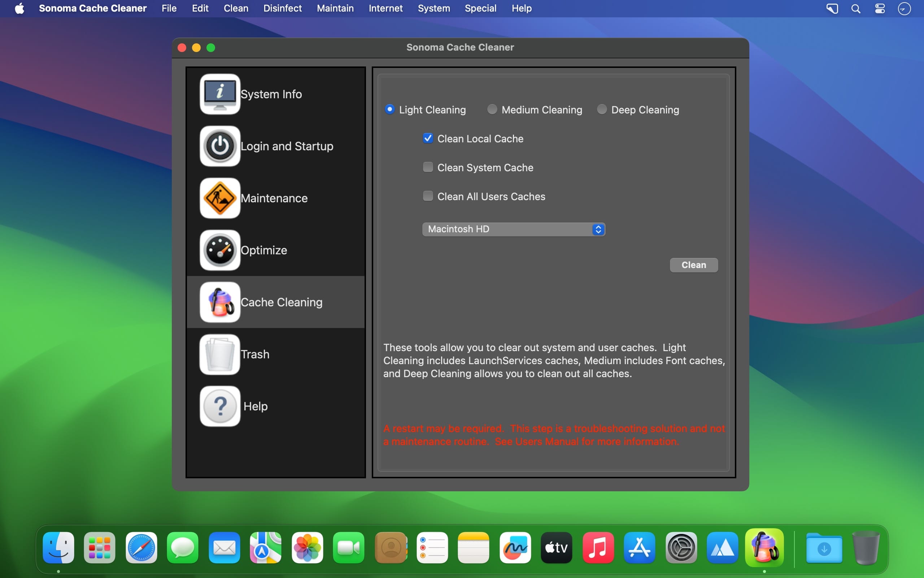Open the Disinfect menu
This screenshot has width=924, height=578.
(283, 8)
